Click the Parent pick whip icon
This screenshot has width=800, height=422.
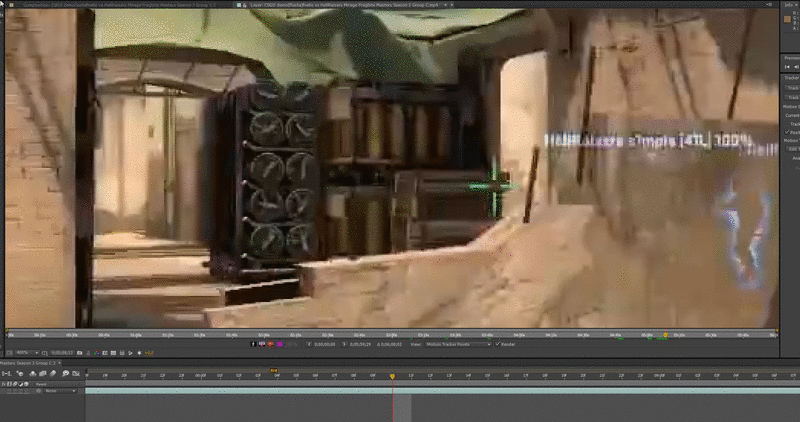pyautogui.click(x=39, y=391)
